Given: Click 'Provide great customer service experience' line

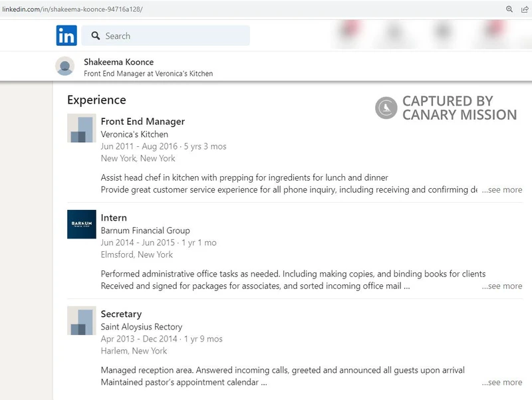Looking at the screenshot, I should [289, 190].
